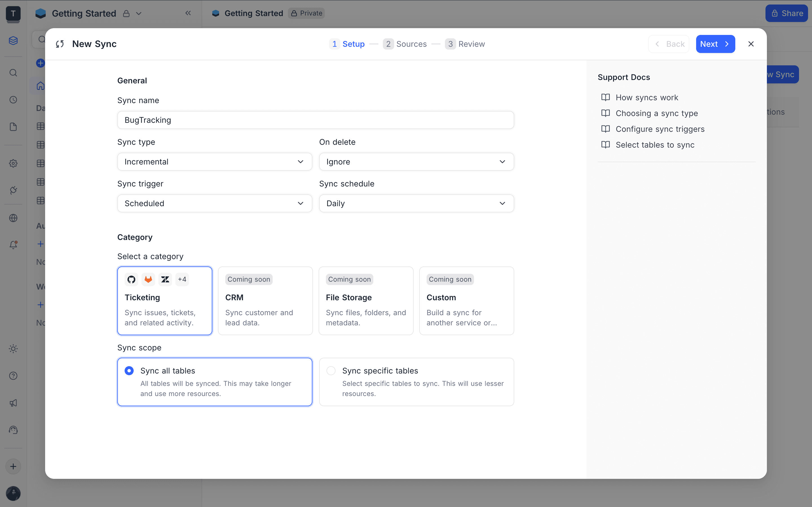Open book icon beside How syncs work
The image size is (812, 507).
click(605, 97)
